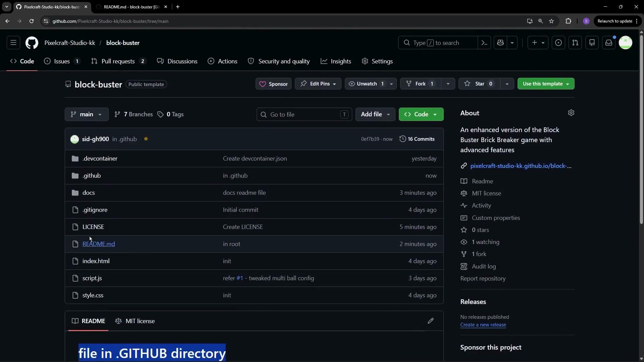This screenshot has height=362, width=644.
Task: Open the pixelcraft-studio-kk.github.io website link
Action: [x=521, y=166]
